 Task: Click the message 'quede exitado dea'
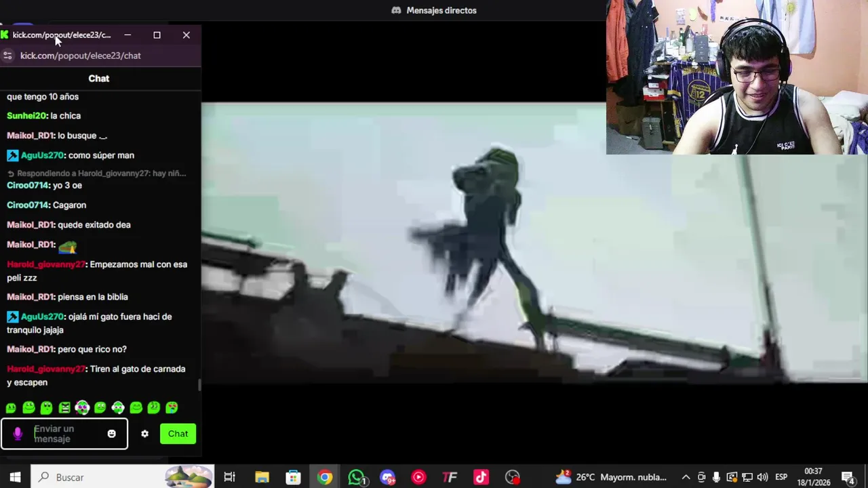[94, 225]
